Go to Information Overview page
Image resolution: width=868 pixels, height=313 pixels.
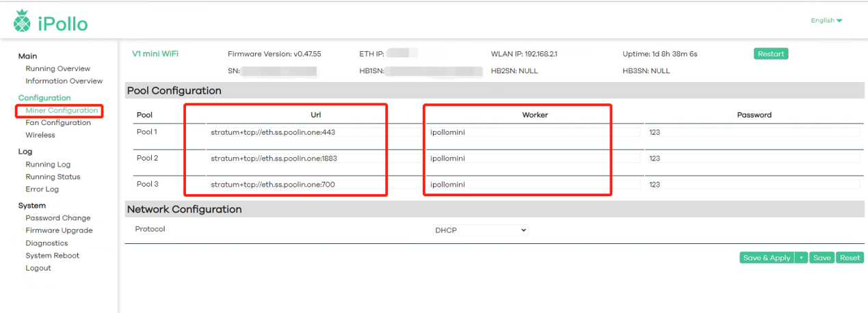[x=64, y=81]
